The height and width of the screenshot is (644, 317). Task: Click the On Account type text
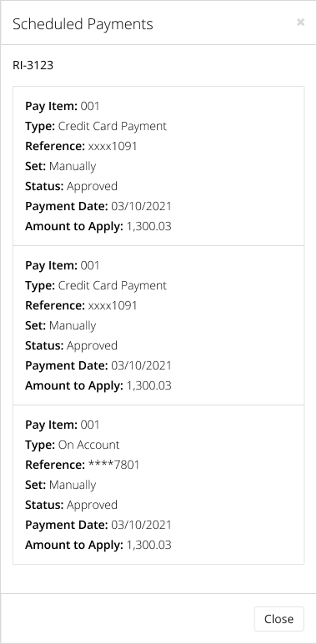click(88, 445)
